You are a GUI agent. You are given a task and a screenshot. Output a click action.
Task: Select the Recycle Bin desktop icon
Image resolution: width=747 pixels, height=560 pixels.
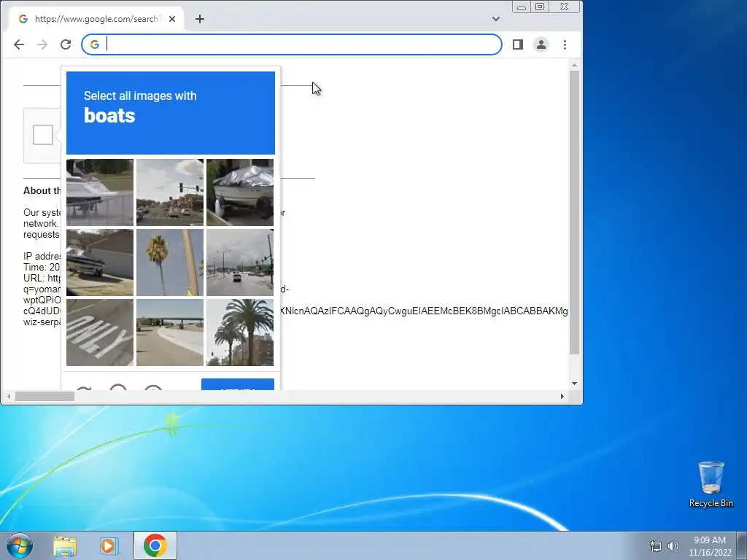(x=711, y=484)
